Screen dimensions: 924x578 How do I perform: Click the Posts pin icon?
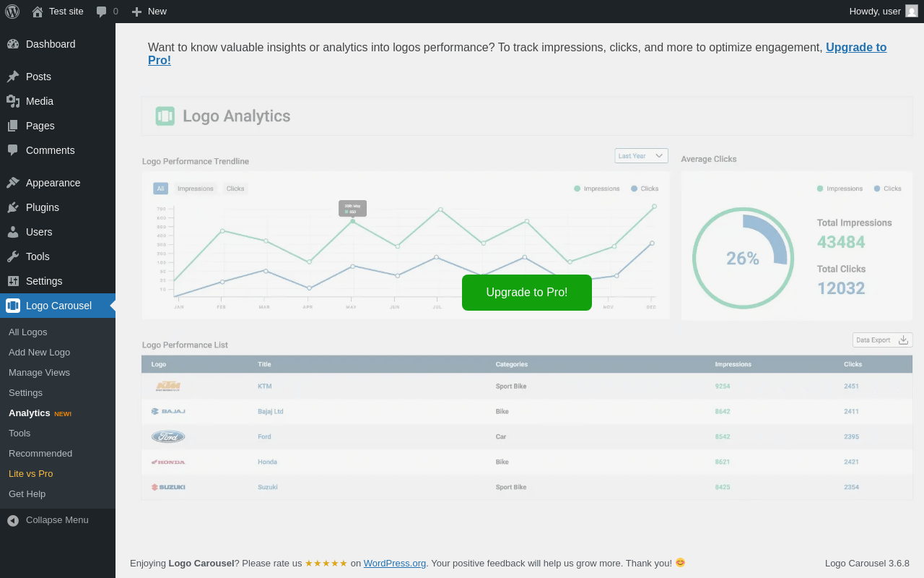(13, 77)
